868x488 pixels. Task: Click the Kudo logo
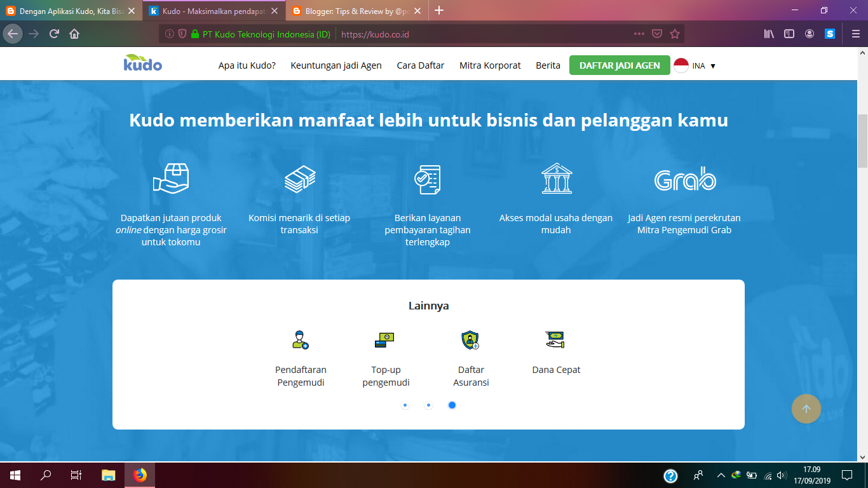coord(142,64)
